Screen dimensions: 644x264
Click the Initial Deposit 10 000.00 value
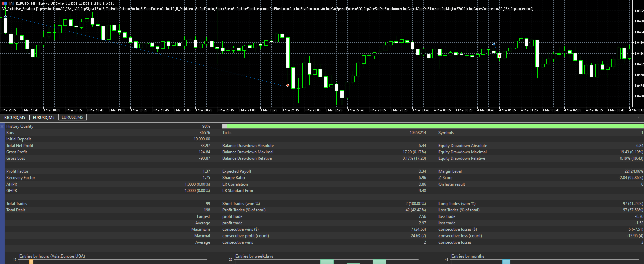tap(202, 139)
